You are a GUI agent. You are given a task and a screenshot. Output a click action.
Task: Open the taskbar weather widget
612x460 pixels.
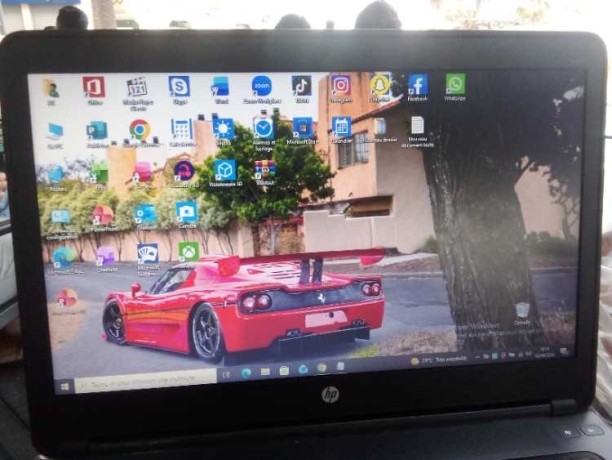coord(439,360)
